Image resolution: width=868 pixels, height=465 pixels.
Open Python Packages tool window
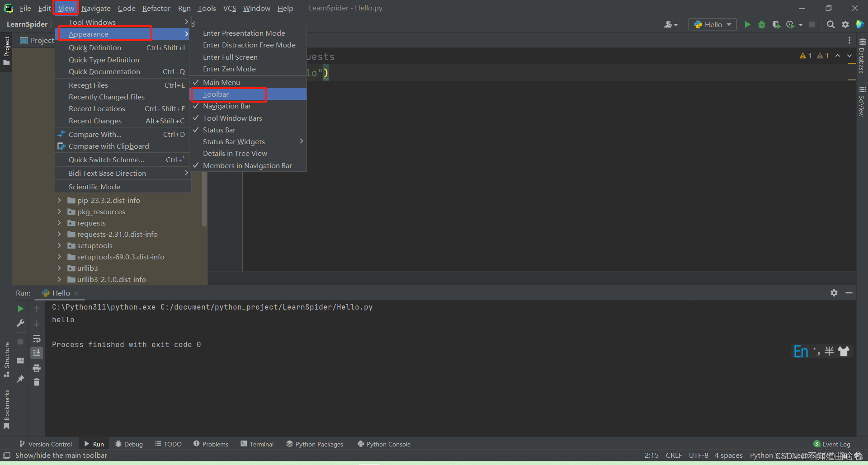click(x=315, y=444)
